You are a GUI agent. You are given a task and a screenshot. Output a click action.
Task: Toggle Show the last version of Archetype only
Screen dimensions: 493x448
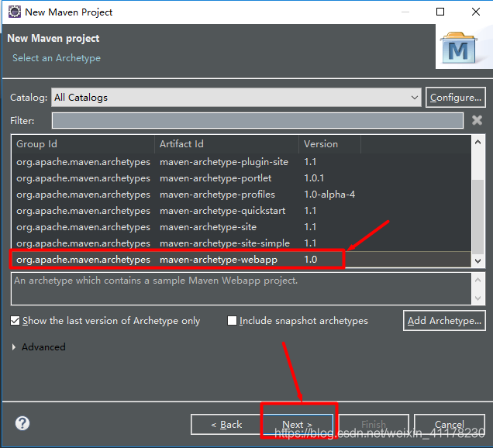pos(15,321)
